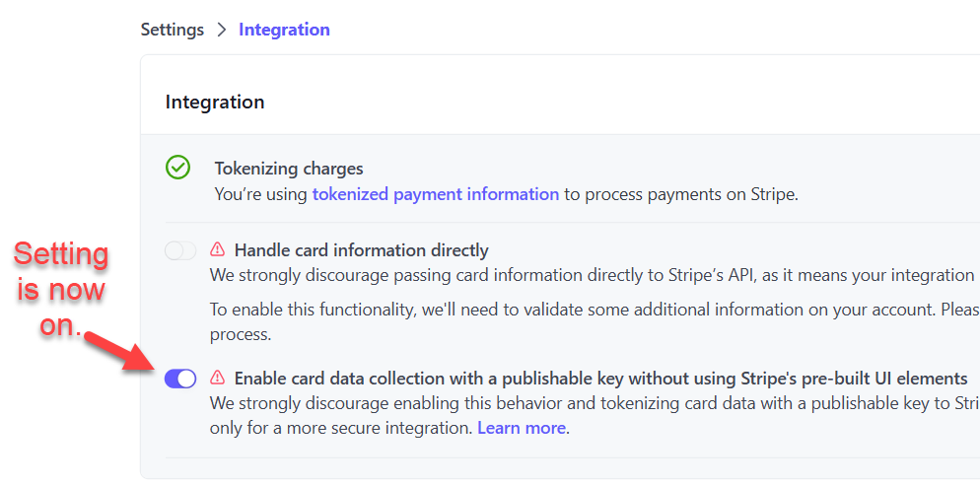Click the Handle card information directly label
The width and height of the screenshot is (980, 486).
pos(361,250)
